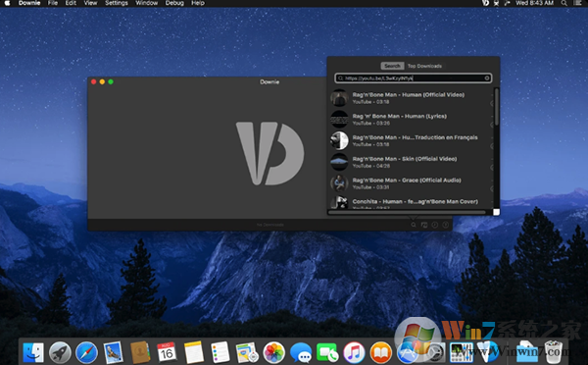Open the View menu

90,3
